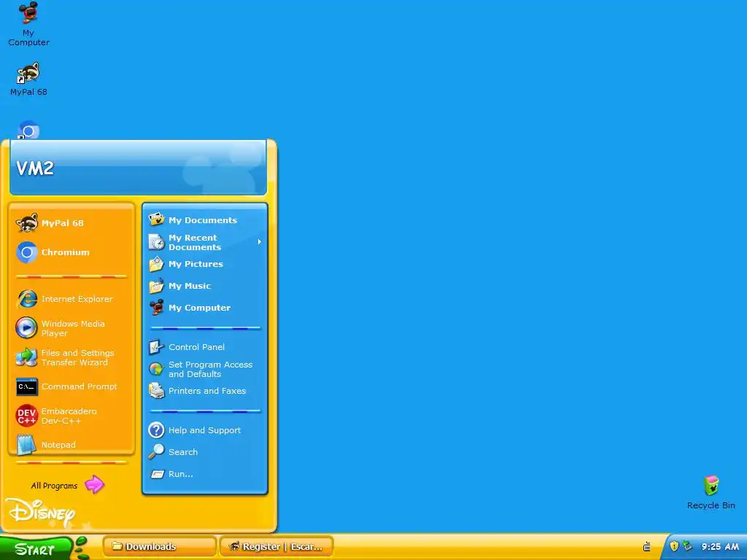Click the Start button
This screenshot has width=747, height=560.
coord(36,548)
